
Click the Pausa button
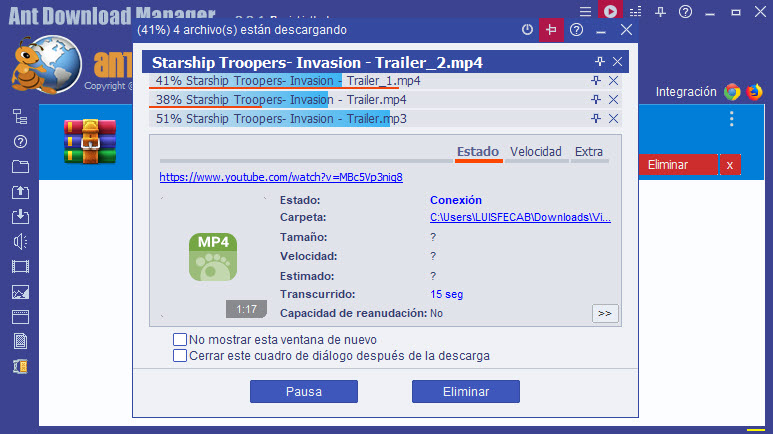[x=304, y=392]
